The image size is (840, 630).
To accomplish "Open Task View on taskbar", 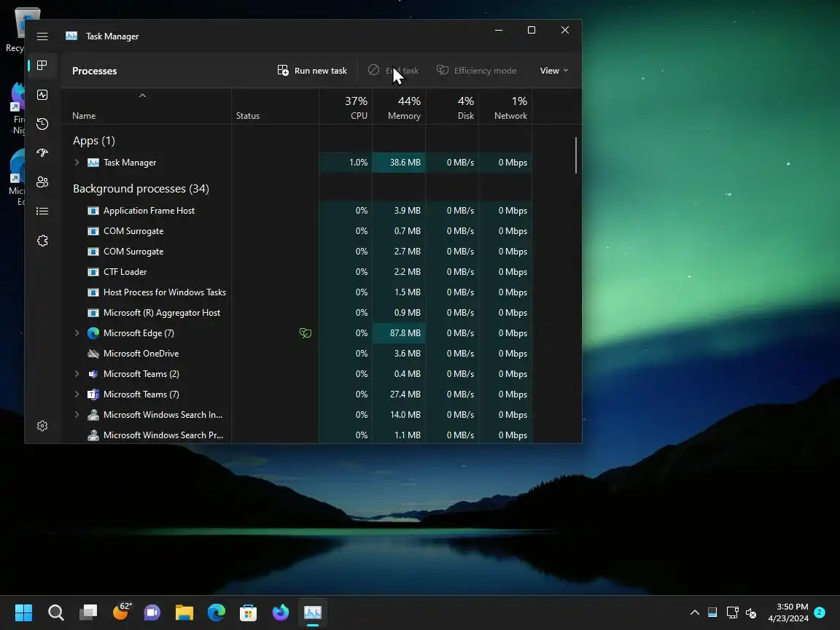I will [87, 612].
